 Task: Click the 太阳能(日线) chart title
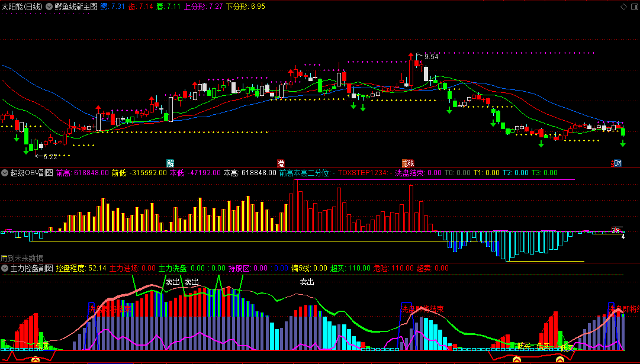22,7
